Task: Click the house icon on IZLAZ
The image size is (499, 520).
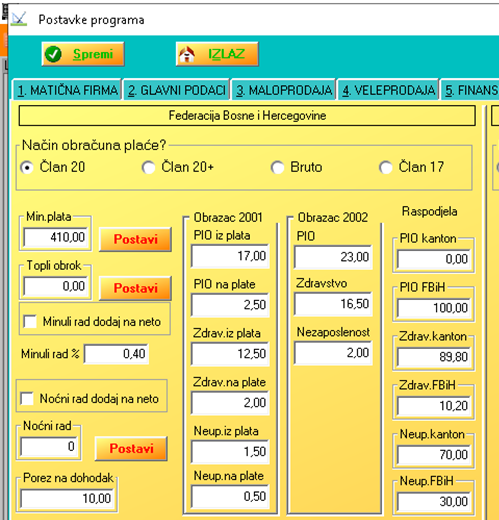Action: (x=187, y=54)
